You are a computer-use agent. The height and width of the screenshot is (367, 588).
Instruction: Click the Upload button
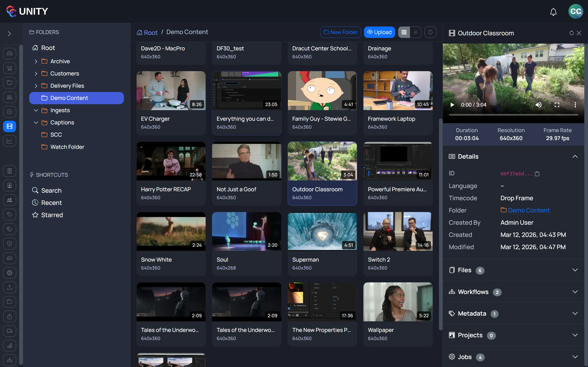[x=379, y=32]
